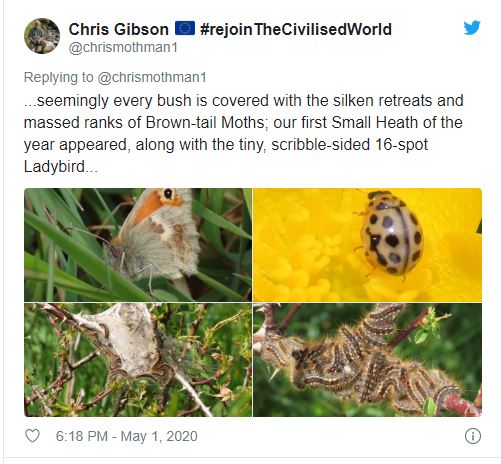Click @chrismothman1 in the Replying to line
The height and width of the screenshot is (464, 501).
tap(152, 77)
